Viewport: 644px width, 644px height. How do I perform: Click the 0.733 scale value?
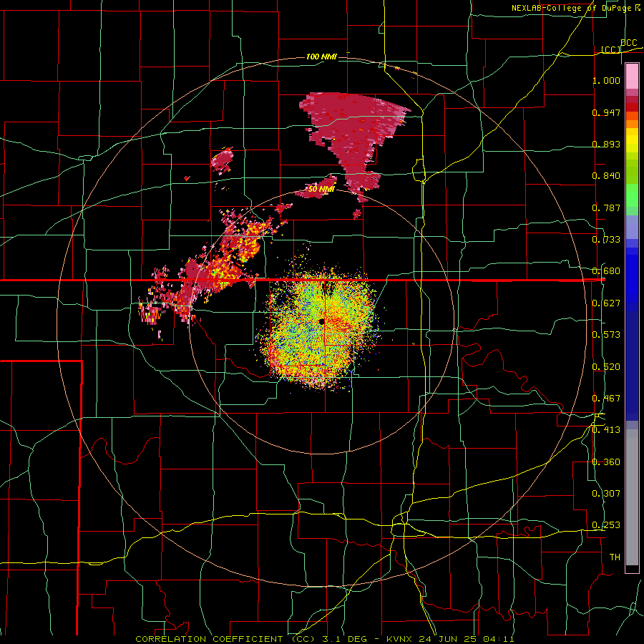pyautogui.click(x=606, y=240)
